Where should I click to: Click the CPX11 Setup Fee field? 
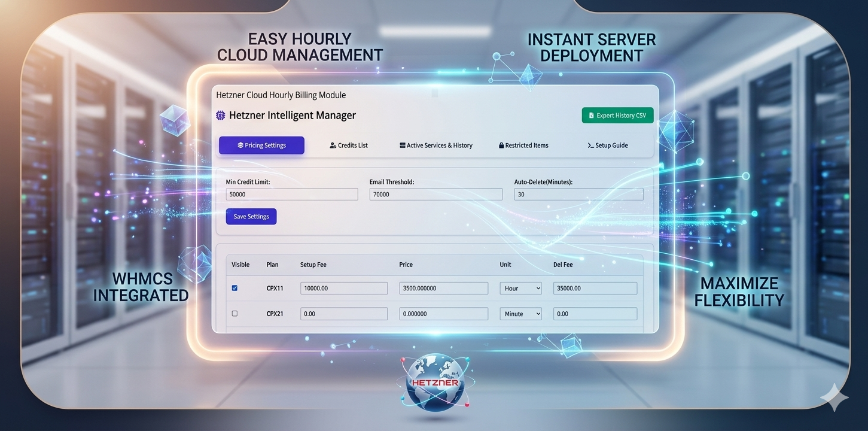click(344, 288)
